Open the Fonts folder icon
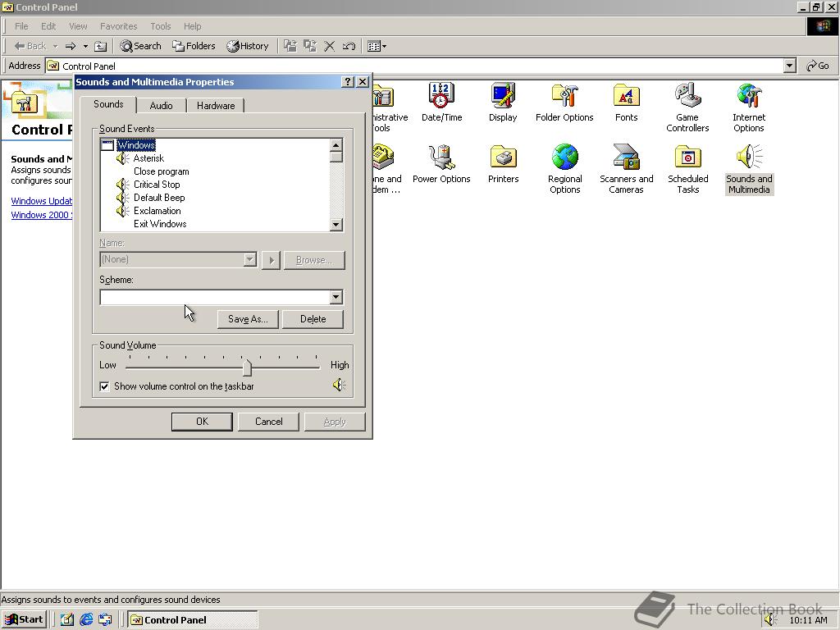This screenshot has height=630, width=840. tap(626, 97)
